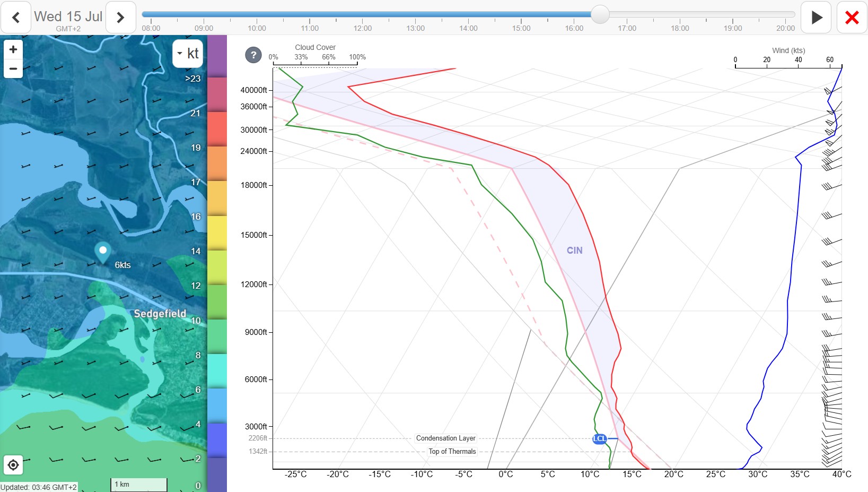Go to the previous day

click(16, 18)
